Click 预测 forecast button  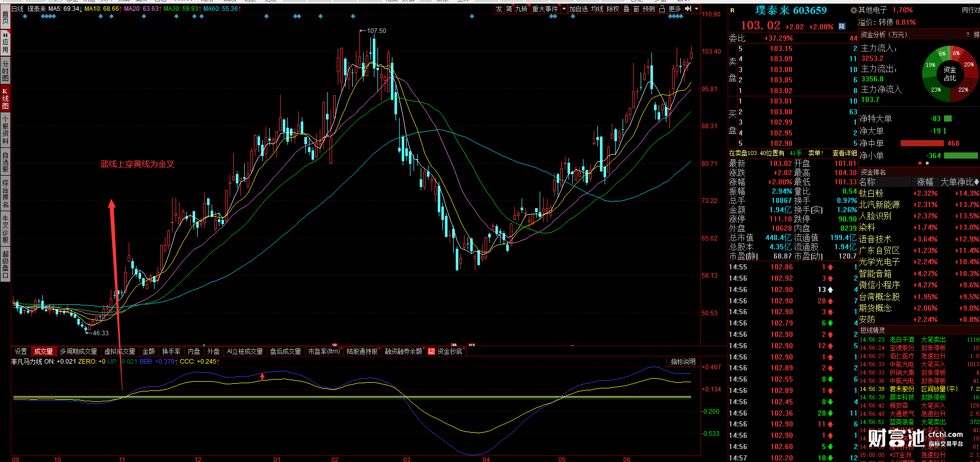649,9
